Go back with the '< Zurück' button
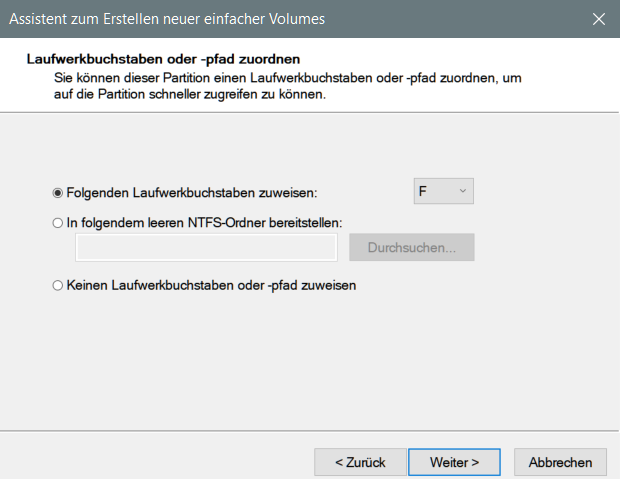 coord(360,462)
